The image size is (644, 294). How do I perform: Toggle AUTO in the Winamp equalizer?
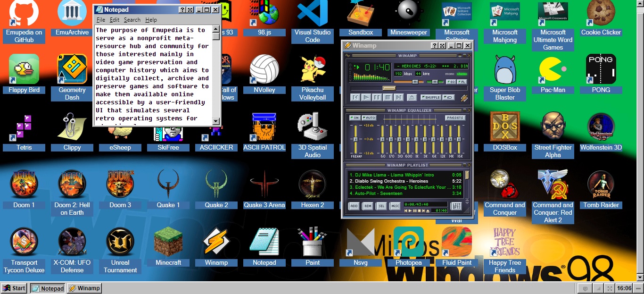[x=370, y=118]
